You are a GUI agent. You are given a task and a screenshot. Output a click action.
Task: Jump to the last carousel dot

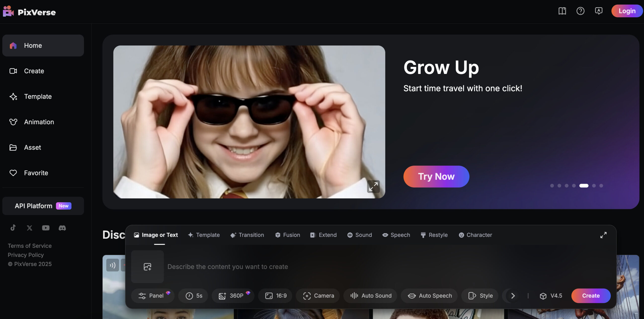[x=601, y=186]
